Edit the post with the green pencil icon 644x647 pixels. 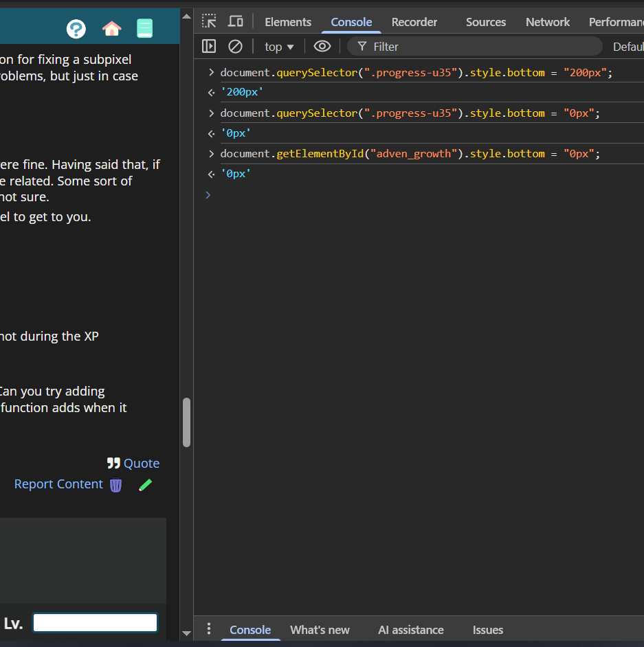145,485
